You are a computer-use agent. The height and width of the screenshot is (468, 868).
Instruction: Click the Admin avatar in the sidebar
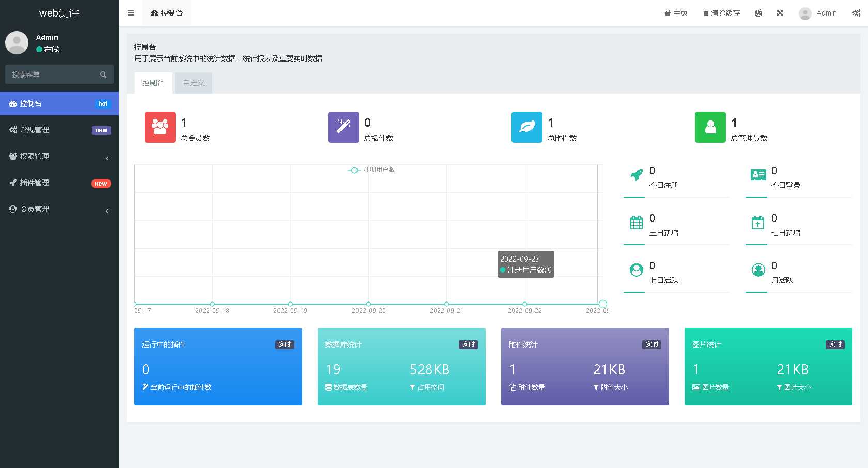[x=17, y=42]
